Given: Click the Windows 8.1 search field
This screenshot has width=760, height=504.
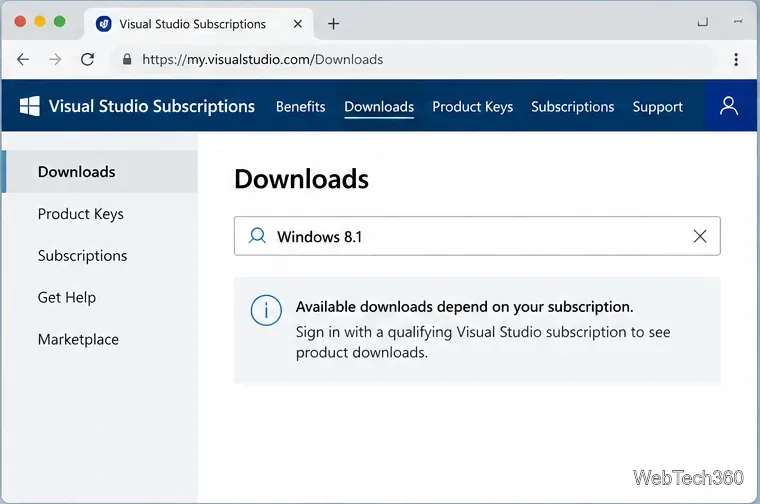Looking at the screenshot, I should 477,236.
